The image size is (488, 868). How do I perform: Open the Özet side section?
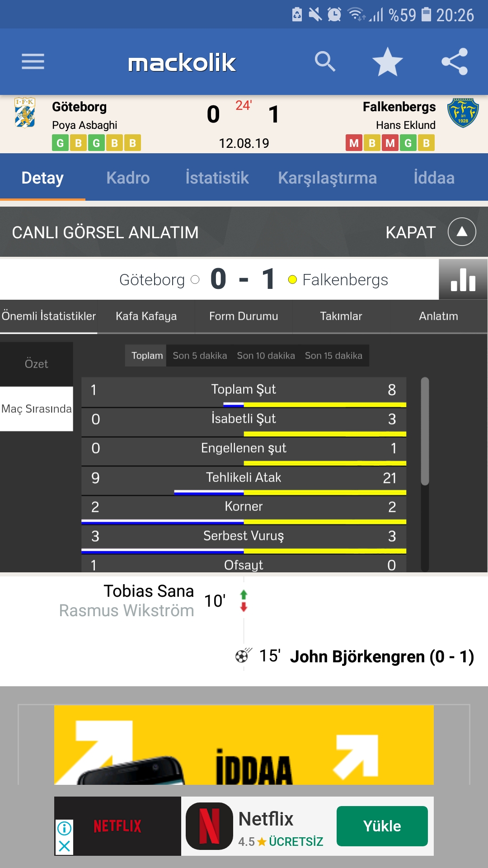click(x=36, y=364)
